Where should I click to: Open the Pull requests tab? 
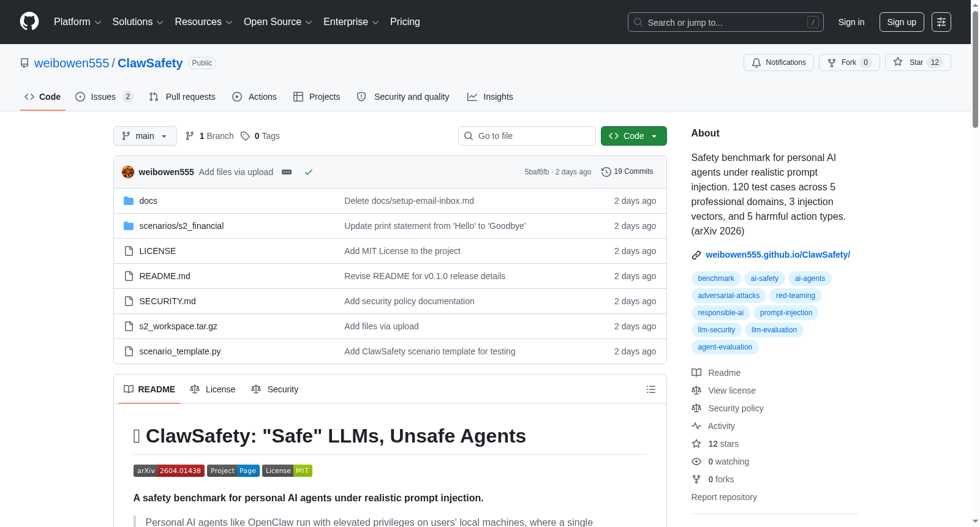(183, 97)
